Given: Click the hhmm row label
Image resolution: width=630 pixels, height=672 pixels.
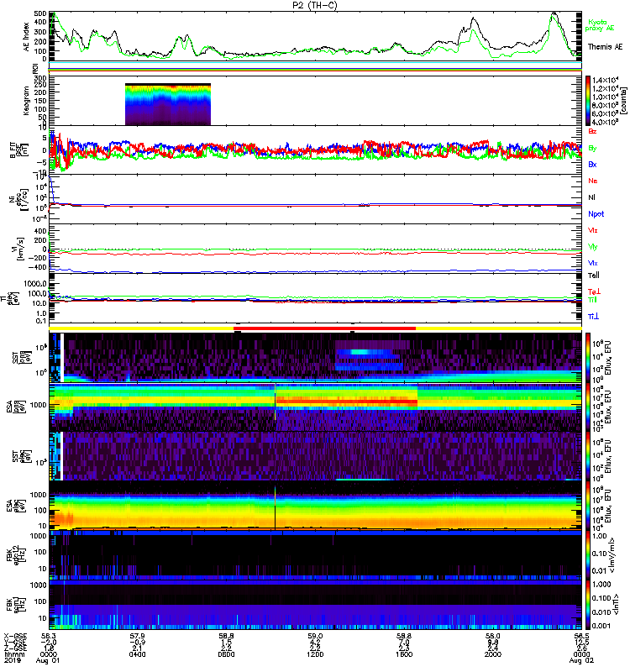Looking at the screenshot, I should click(x=14, y=654).
